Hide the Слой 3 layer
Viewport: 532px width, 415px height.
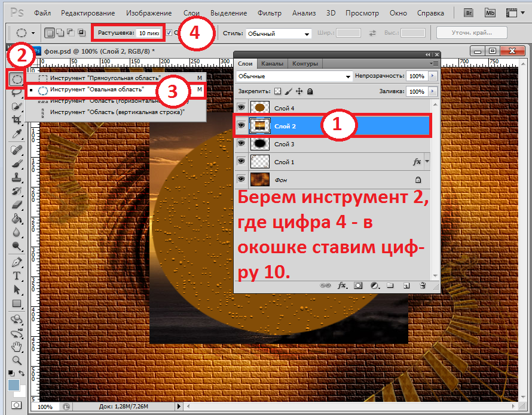241,144
